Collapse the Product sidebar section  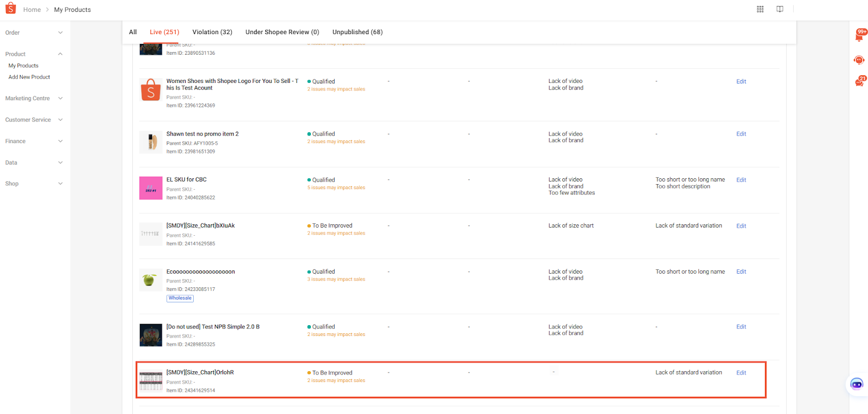coord(34,54)
